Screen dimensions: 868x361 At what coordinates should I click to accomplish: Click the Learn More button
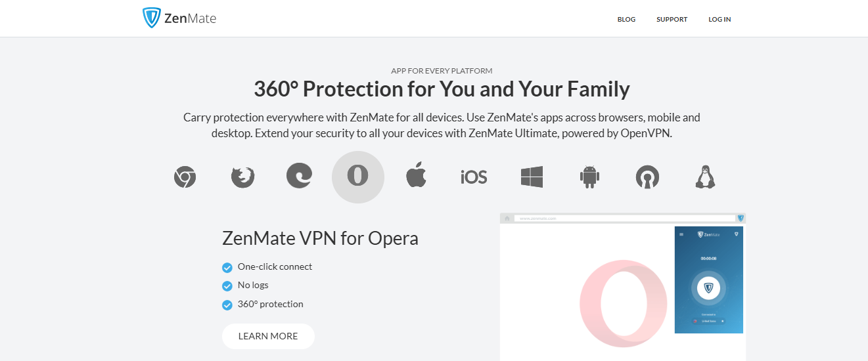coord(268,336)
